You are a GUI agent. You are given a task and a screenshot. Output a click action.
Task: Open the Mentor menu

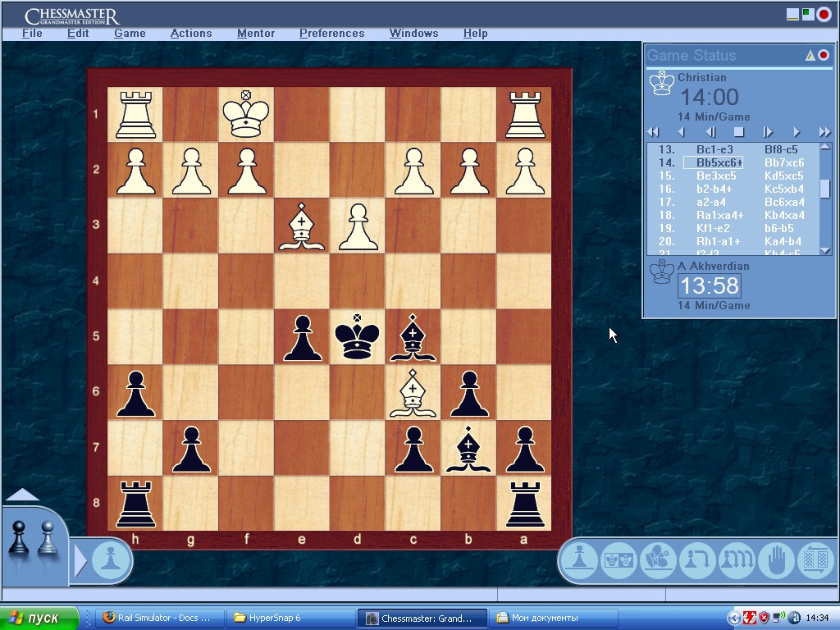point(256,33)
